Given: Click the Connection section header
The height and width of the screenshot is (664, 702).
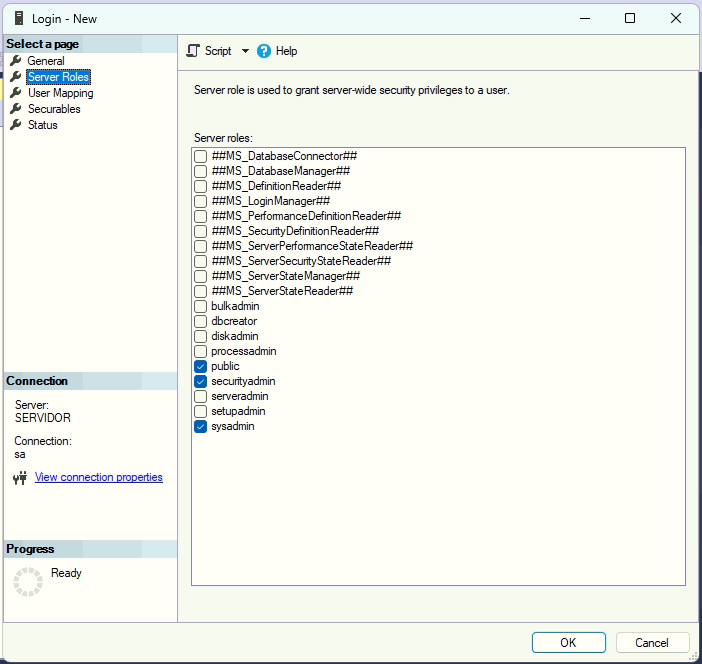Looking at the screenshot, I should click(37, 381).
